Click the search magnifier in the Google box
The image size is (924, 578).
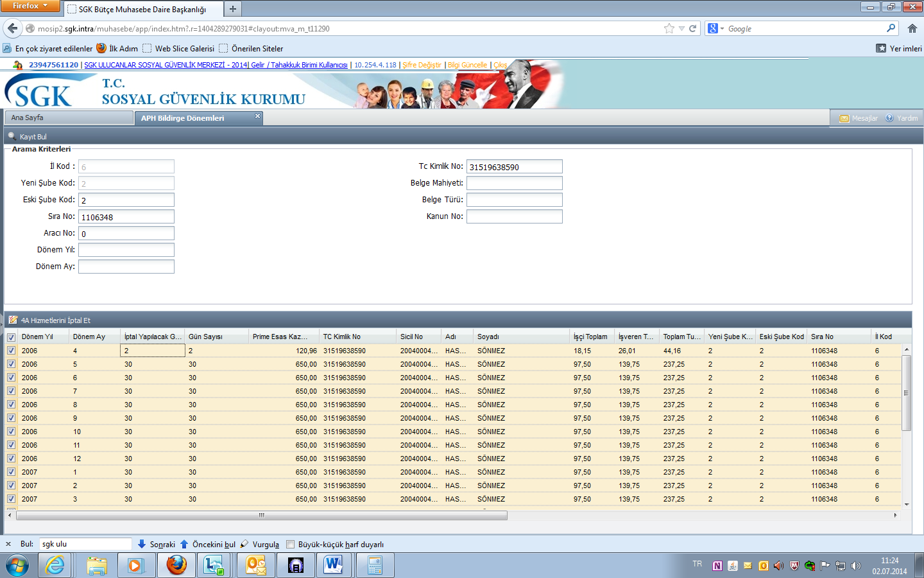(891, 28)
